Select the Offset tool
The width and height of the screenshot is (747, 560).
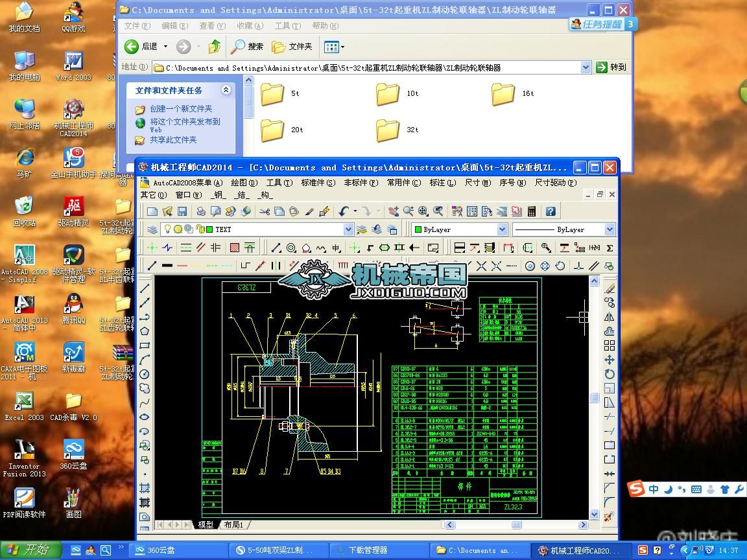pyautogui.click(x=610, y=331)
